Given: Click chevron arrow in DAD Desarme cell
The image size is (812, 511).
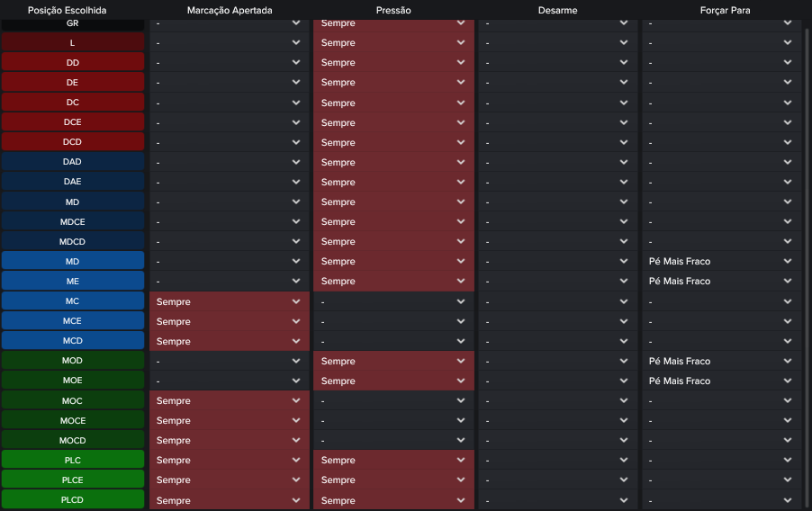Looking at the screenshot, I should click(x=624, y=162).
